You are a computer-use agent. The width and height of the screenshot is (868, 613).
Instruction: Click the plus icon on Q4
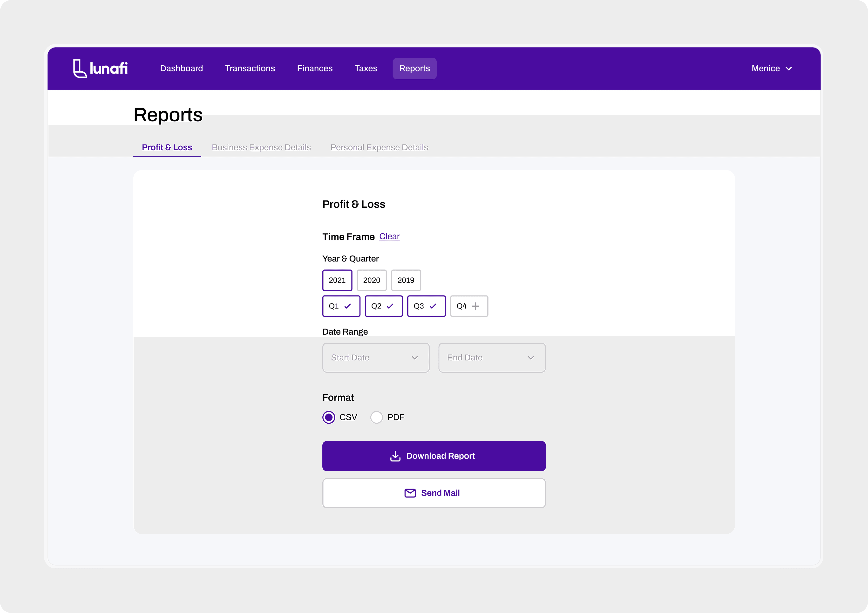(475, 306)
